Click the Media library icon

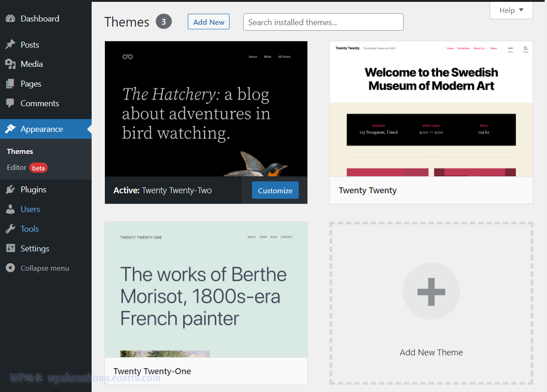(11, 64)
